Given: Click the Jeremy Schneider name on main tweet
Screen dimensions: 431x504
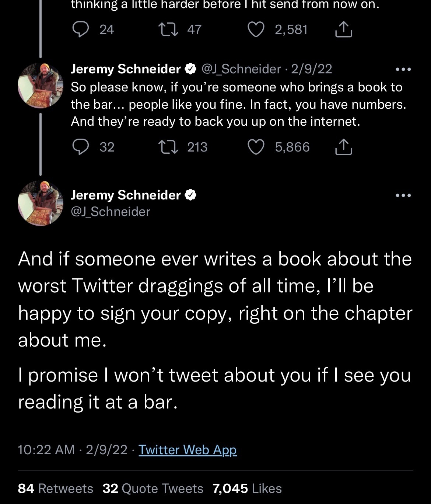Looking at the screenshot, I should click(x=126, y=195).
